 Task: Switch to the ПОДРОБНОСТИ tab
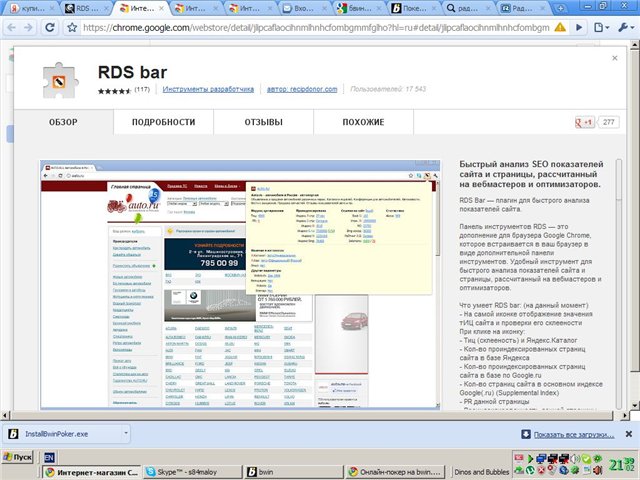coord(162,122)
